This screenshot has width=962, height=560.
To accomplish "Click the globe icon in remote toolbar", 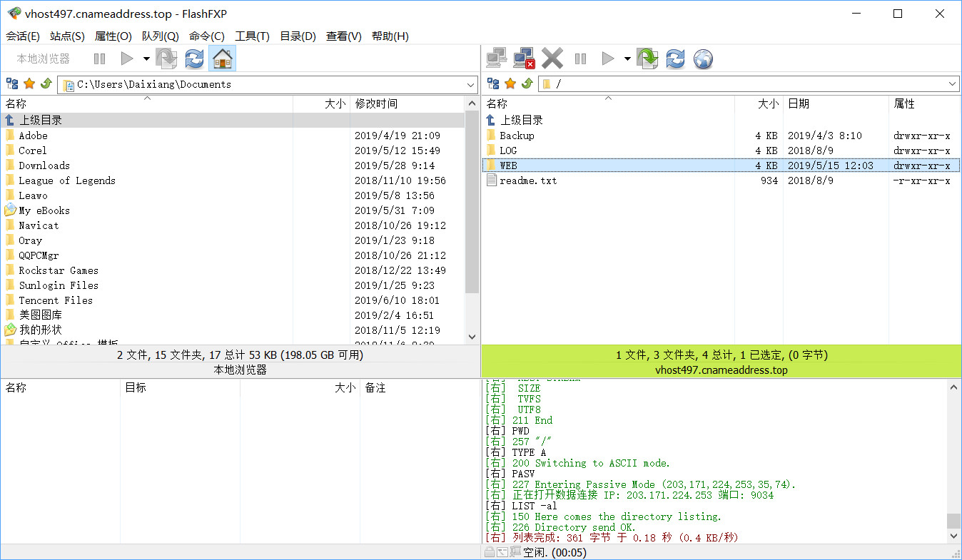I will (703, 58).
